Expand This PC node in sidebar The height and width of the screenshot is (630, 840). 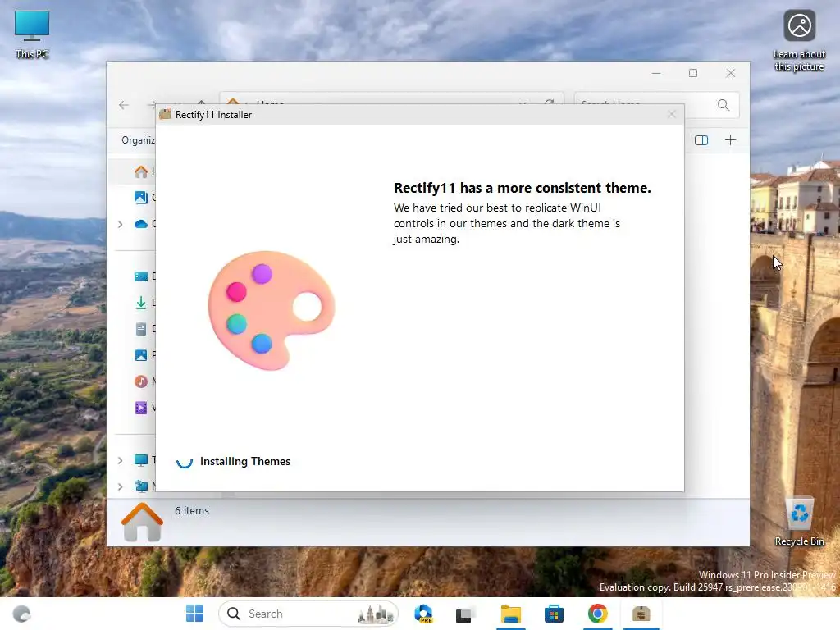click(121, 459)
